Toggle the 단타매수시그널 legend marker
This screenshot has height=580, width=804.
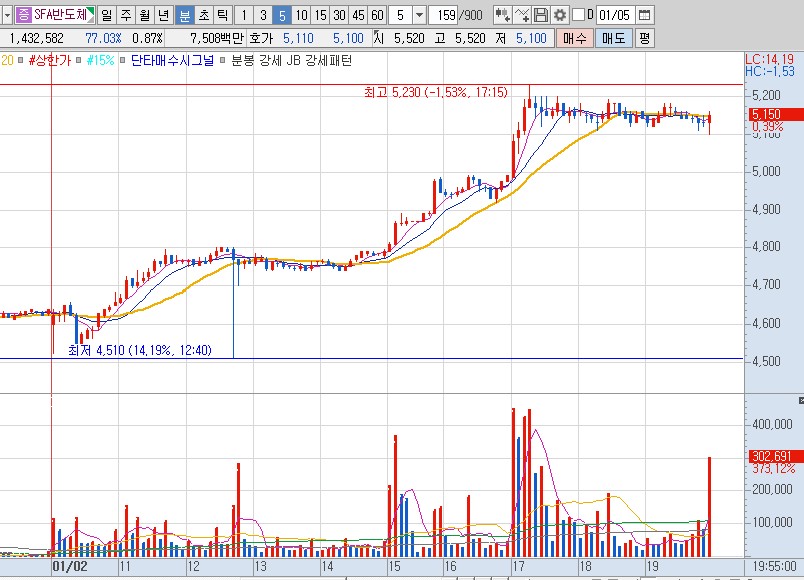[x=123, y=61]
